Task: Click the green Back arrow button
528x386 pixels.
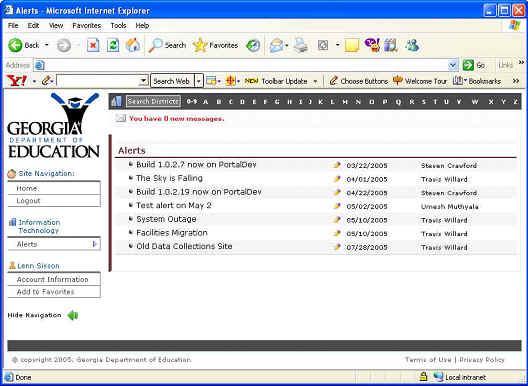Action: point(15,45)
